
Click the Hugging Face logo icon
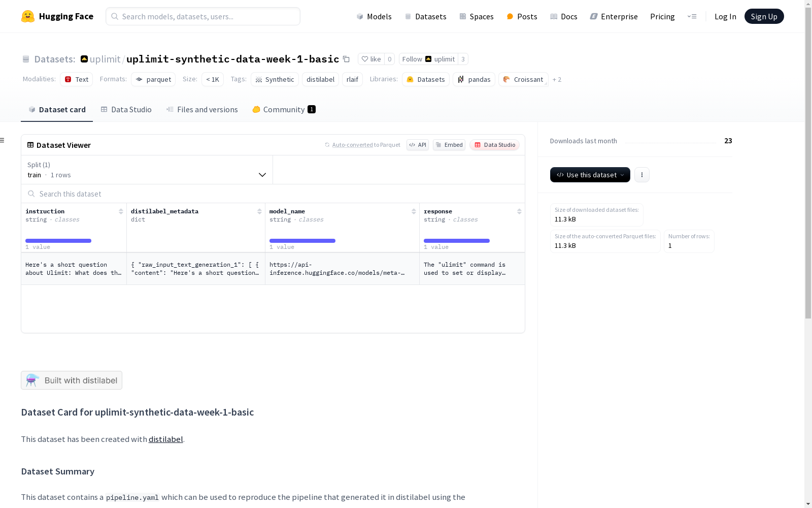point(28,16)
